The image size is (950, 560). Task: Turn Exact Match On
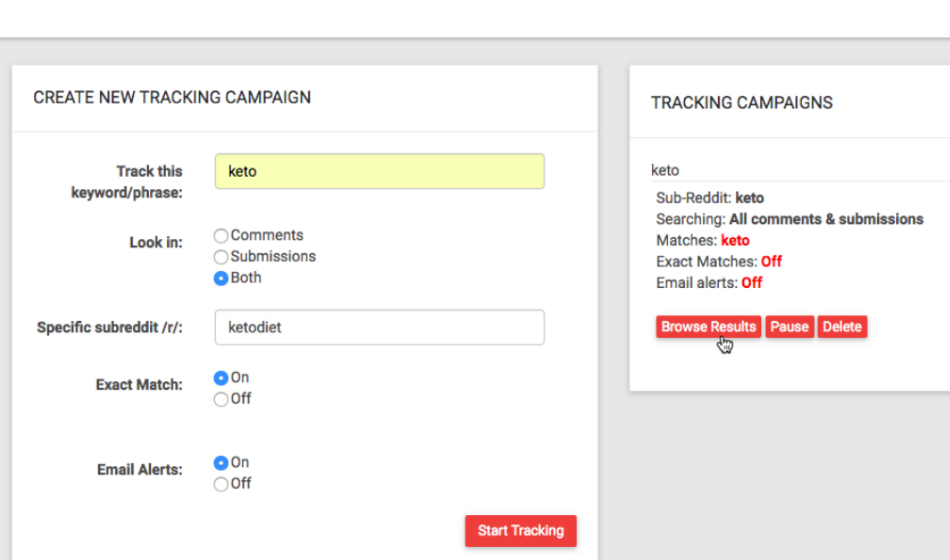click(221, 378)
